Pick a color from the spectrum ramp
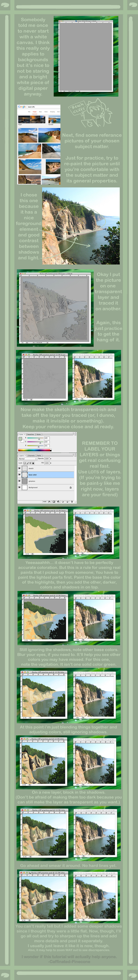 tap(34, 450)
